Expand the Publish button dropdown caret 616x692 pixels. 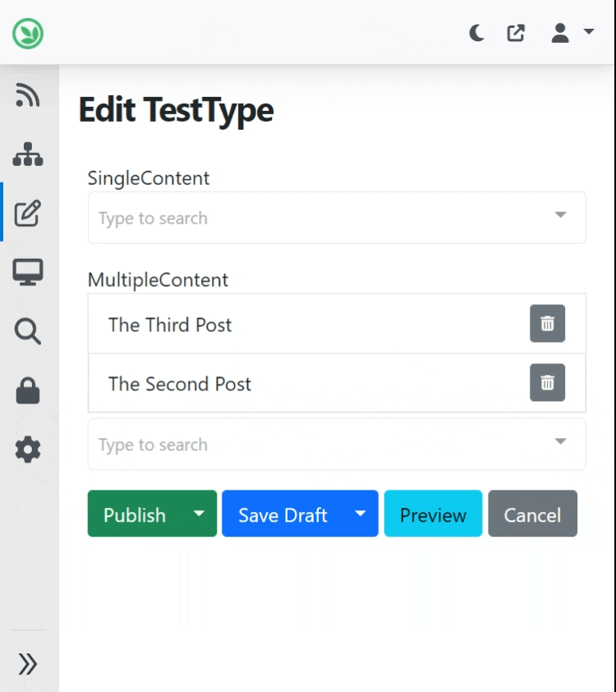point(198,514)
